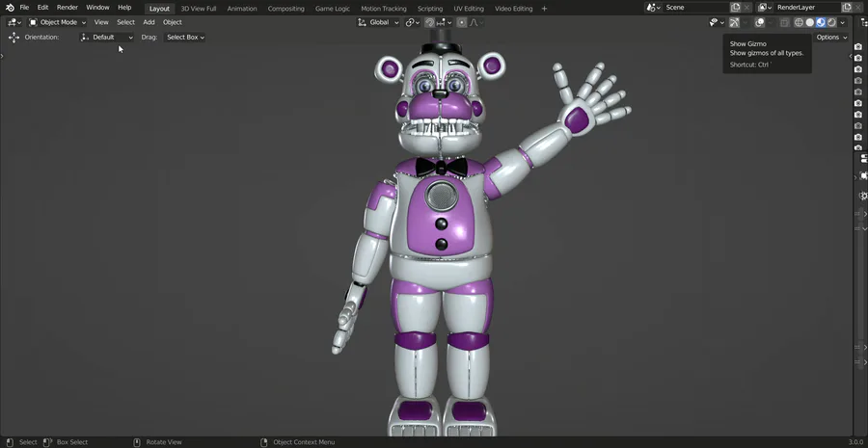Open the viewport View menu
This screenshot has width=868, height=448.
pyautogui.click(x=101, y=22)
